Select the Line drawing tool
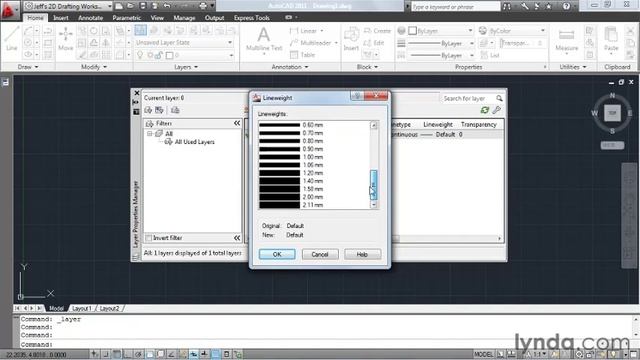Viewport: 640px width, 360px height. tap(11, 38)
